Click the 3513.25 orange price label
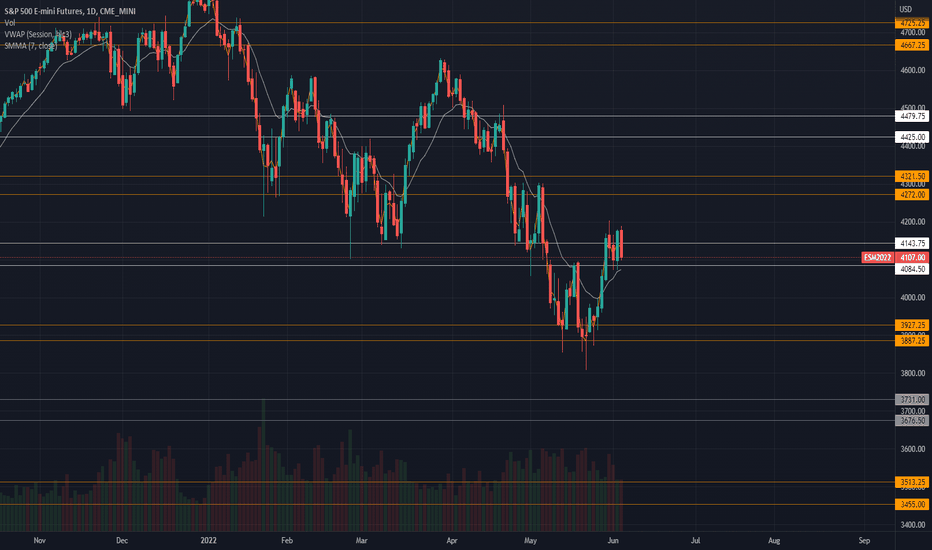The image size is (932, 550). (912, 482)
